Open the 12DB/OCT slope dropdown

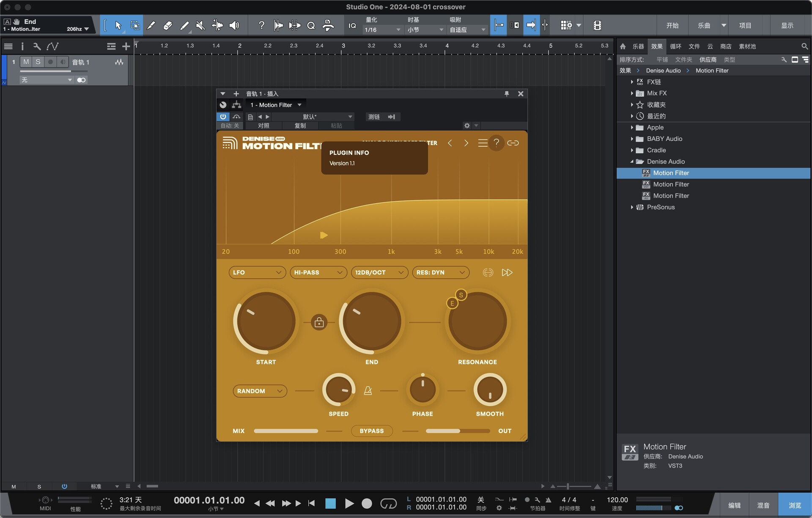[x=379, y=273]
